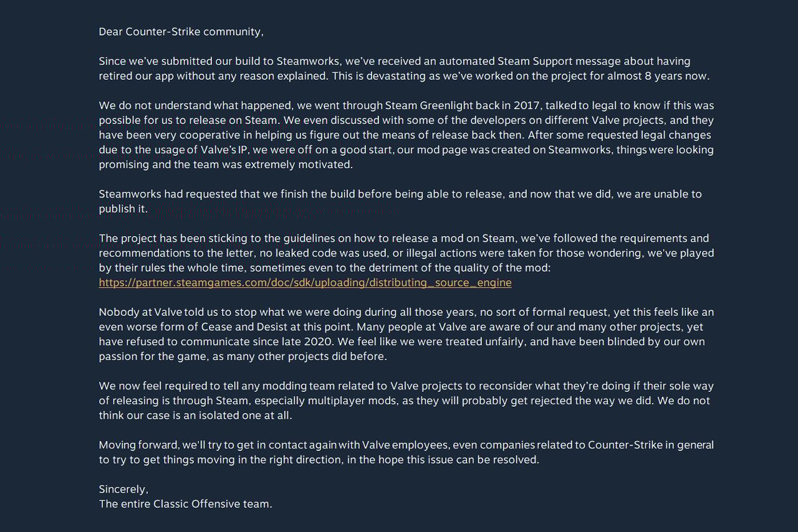Click the line starting 'due to the usage of Valve's IP'
This screenshot has height=532, width=798.
406,150
